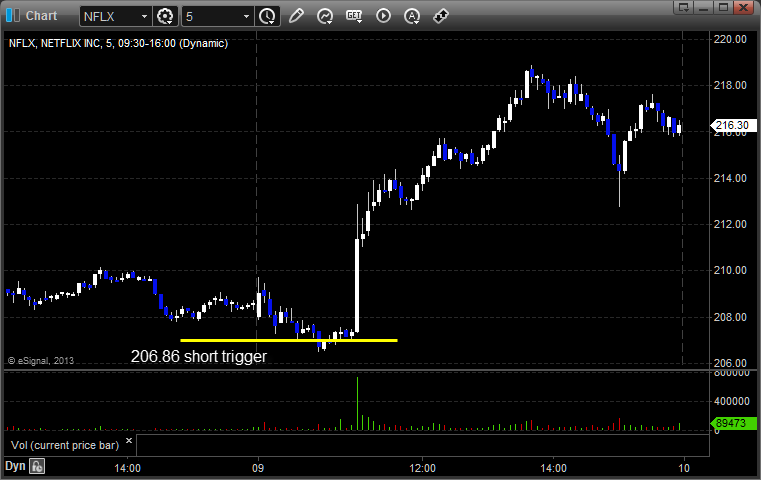Select the Vol (current price bar) tab

tap(65, 445)
